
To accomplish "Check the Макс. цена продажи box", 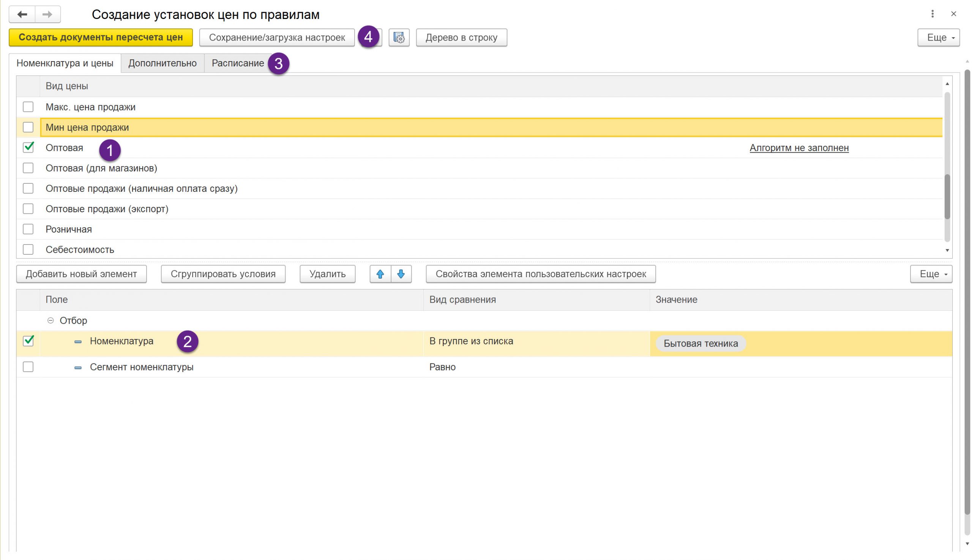I will [x=28, y=107].
